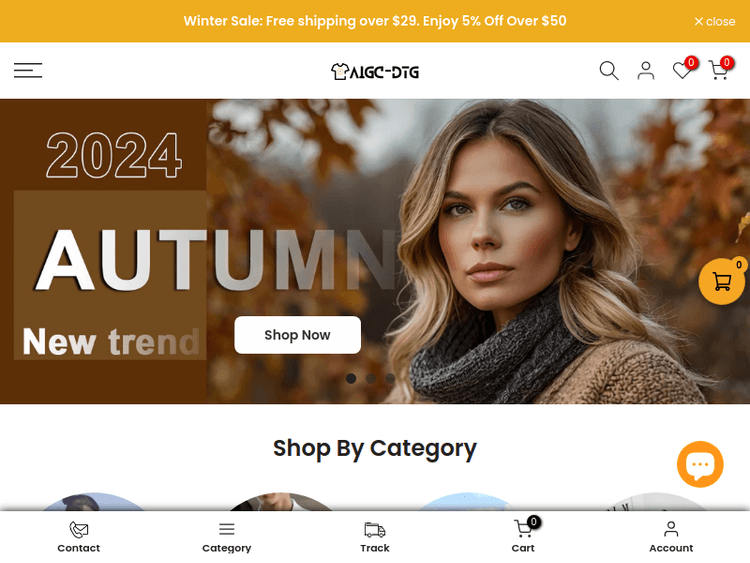The height and width of the screenshot is (563, 750).
Task: Open the orange chat bubble widget
Action: [700, 464]
